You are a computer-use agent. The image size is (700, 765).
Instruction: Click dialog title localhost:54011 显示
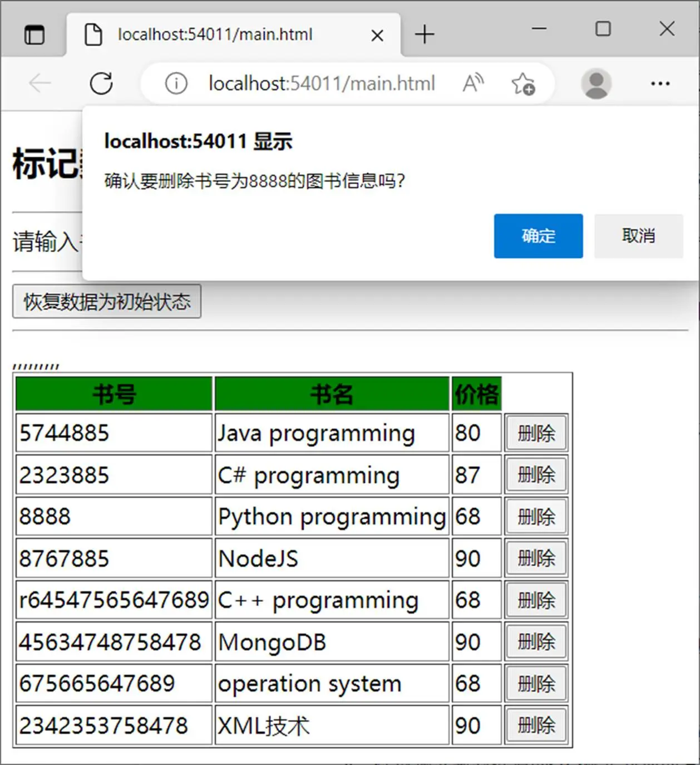[198, 141]
